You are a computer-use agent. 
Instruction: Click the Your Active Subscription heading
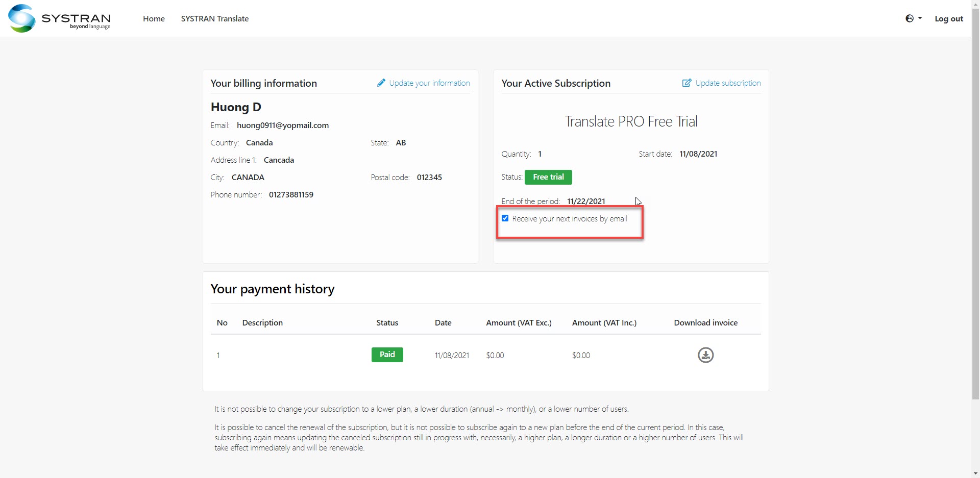tap(556, 83)
